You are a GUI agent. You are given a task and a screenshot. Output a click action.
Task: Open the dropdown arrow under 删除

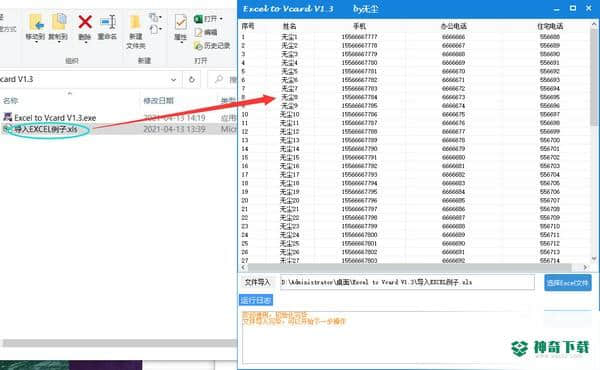click(85, 42)
